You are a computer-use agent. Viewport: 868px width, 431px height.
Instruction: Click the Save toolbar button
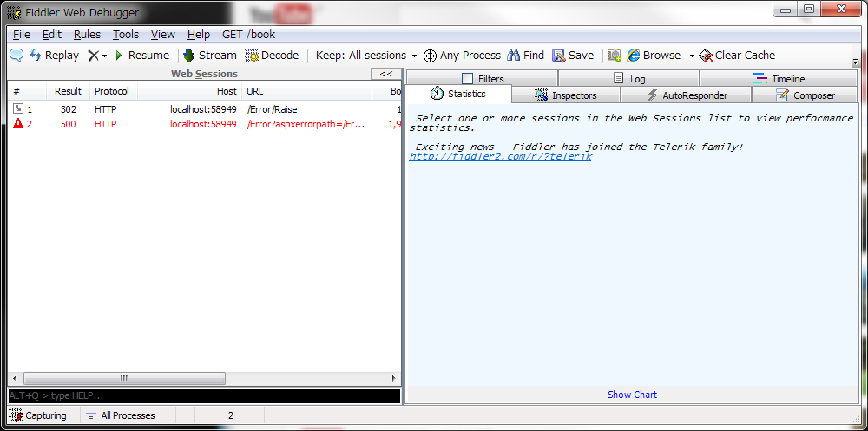(x=573, y=56)
